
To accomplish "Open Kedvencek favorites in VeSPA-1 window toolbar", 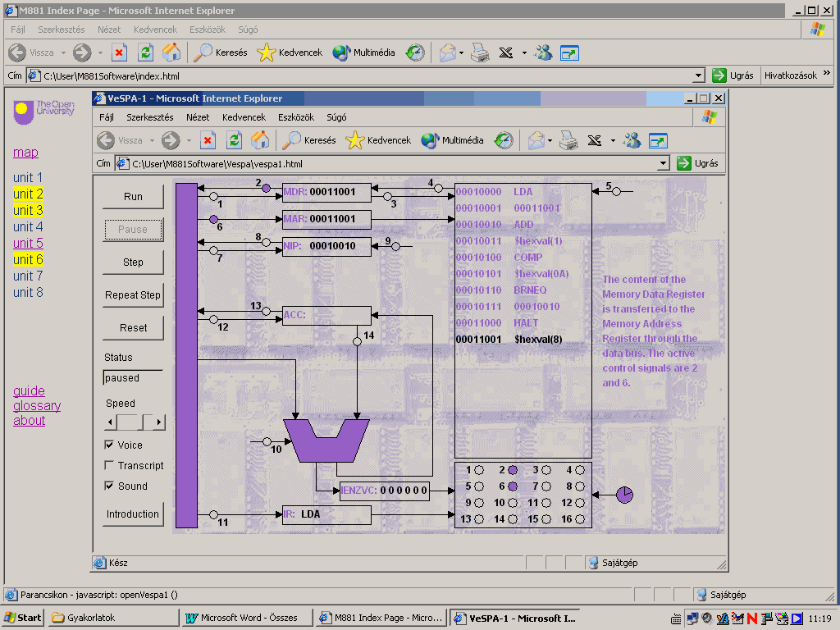I will (379, 140).
